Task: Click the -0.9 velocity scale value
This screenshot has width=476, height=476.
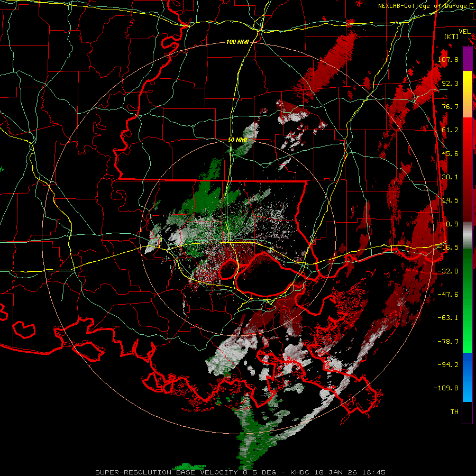Action: tap(450, 224)
